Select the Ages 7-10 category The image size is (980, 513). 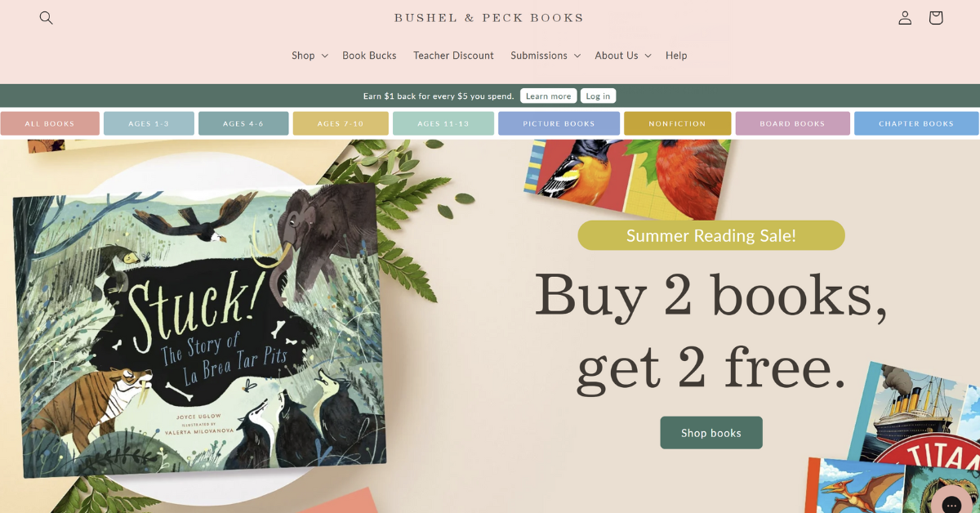click(341, 123)
